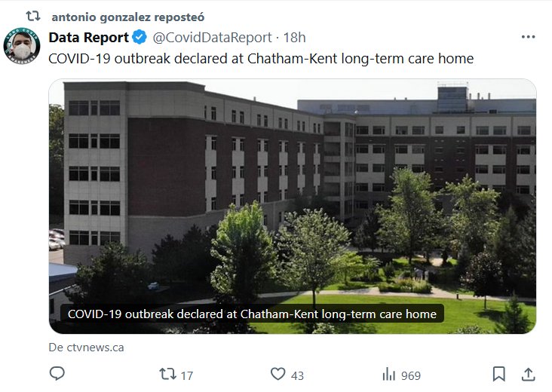Viewport: 552px width, 392px height.
Task: Open the three-dot more options menu
Action: [528, 37]
